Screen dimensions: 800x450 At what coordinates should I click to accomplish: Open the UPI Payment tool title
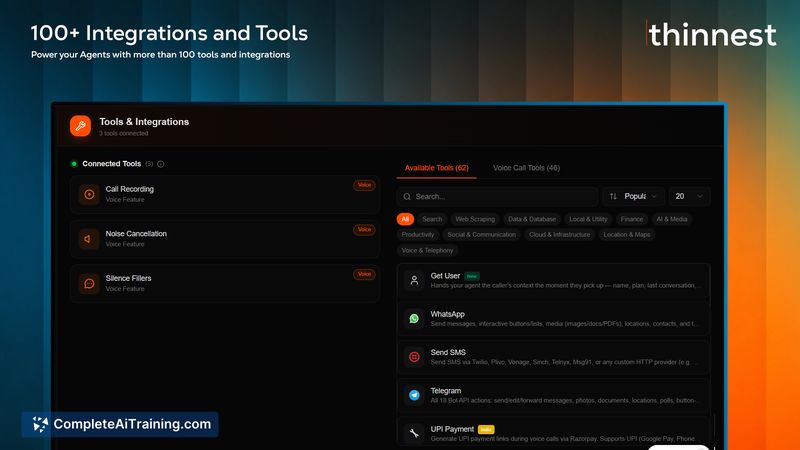pos(452,429)
